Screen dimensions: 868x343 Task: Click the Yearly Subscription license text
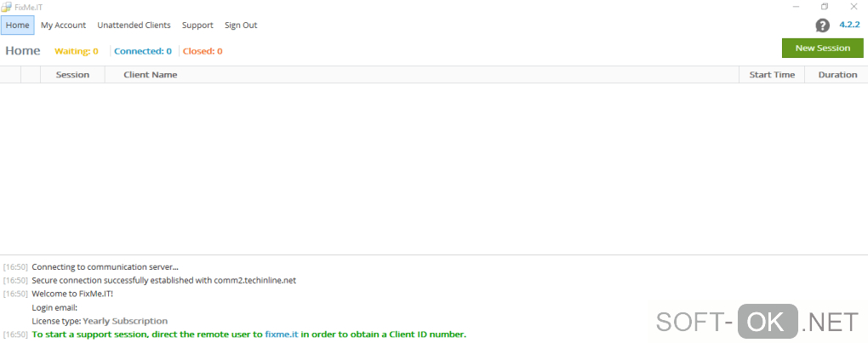point(125,321)
